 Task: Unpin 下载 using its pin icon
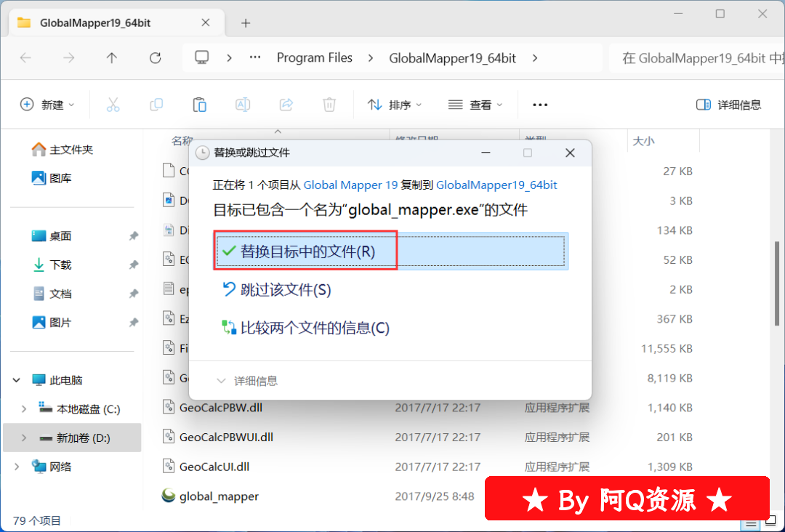coord(133,265)
